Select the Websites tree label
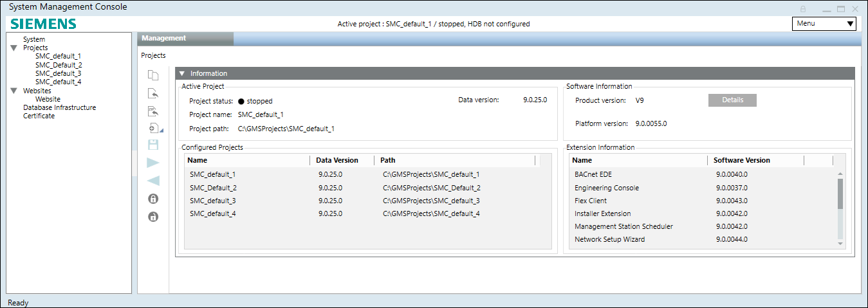Screen dimensions: 868x308 coord(37,91)
